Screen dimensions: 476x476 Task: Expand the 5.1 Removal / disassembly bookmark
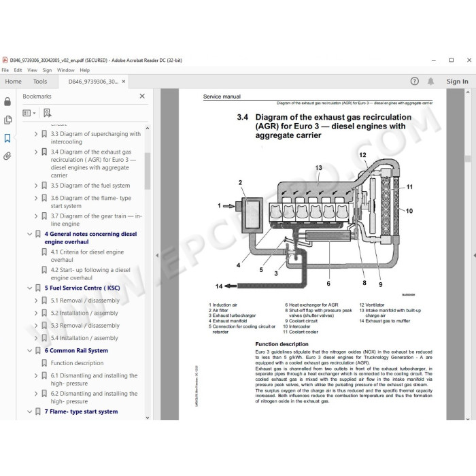(x=36, y=301)
